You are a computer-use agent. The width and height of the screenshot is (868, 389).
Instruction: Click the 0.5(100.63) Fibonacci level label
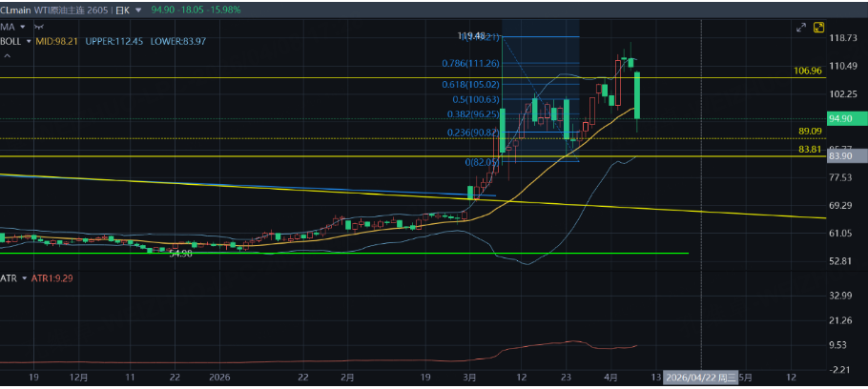[x=476, y=99]
